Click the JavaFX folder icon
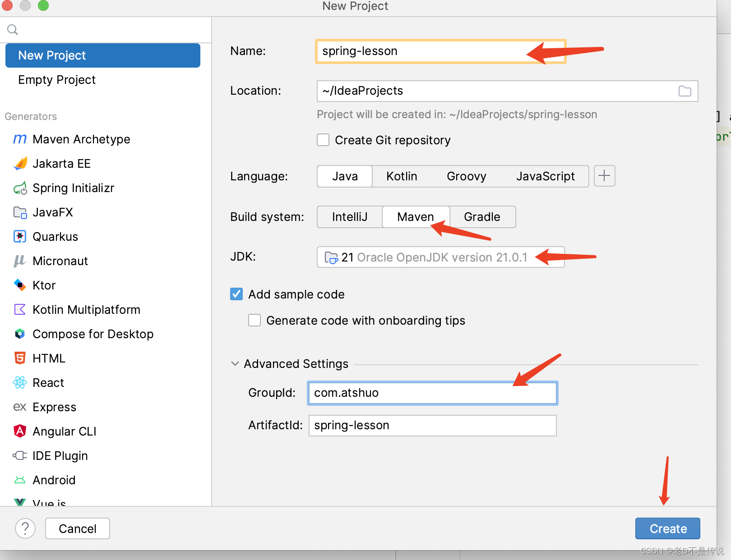Image resolution: width=731 pixels, height=560 pixels. pos(20,212)
